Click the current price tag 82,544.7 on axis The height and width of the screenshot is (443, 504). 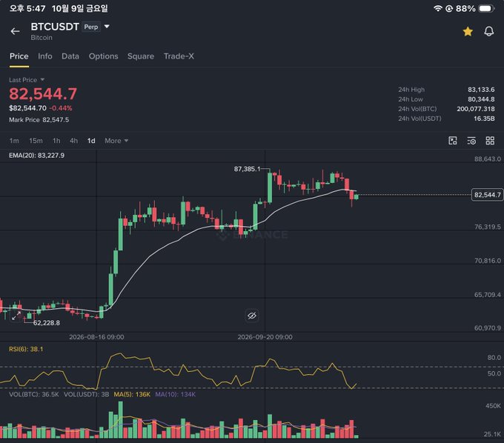[487, 195]
